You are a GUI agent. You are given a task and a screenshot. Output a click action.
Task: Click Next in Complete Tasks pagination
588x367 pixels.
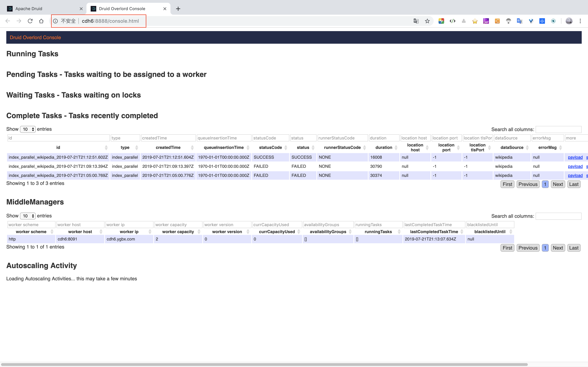[558, 184]
